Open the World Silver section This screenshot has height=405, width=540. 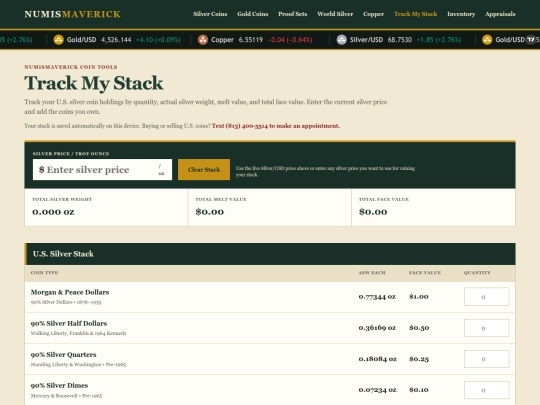pyautogui.click(x=335, y=14)
